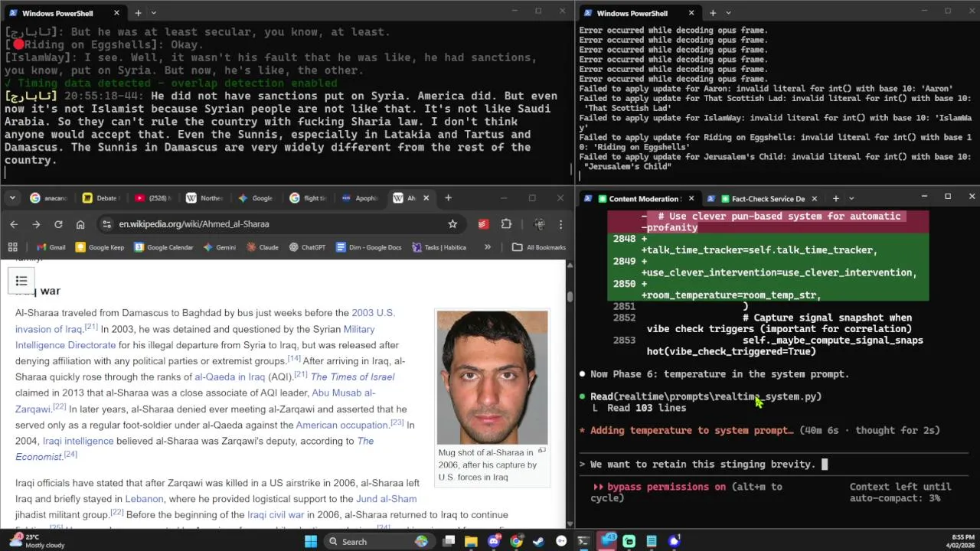Open Terminal icon in taskbar
980x551 pixels.
tap(583, 542)
